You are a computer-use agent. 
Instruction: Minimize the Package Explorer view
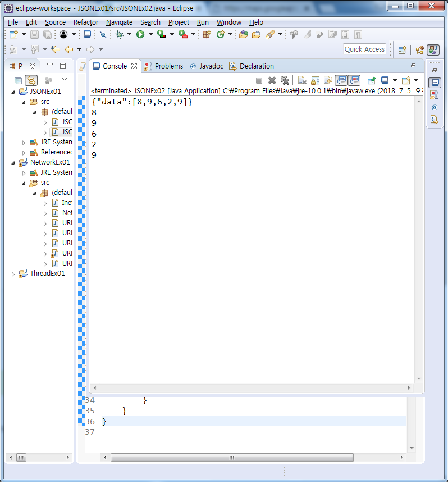[x=50, y=65]
